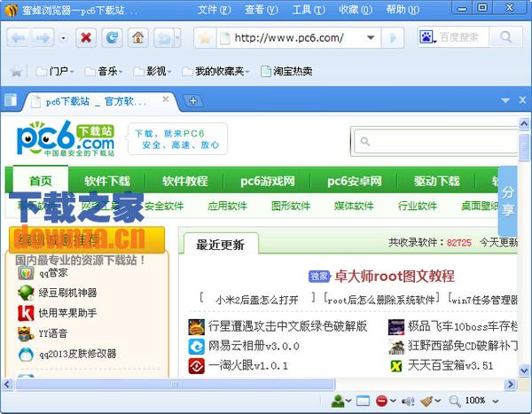The image size is (532, 414).
Task: Toggle the sidebar panel icon
Action: click(11, 100)
